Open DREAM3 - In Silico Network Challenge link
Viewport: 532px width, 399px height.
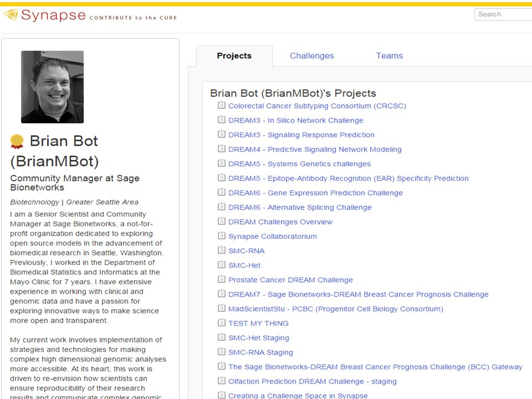coord(295,120)
